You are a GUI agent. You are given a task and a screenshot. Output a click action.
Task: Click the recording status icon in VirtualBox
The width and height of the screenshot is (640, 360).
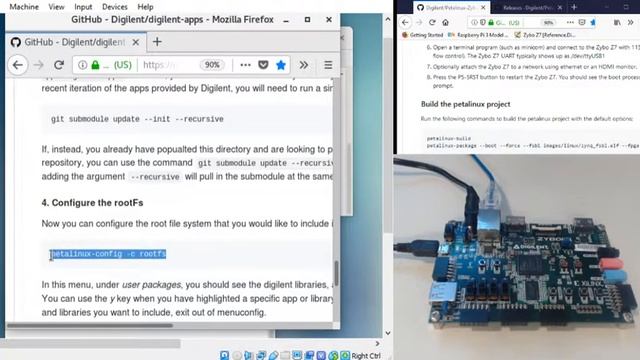(x=309, y=355)
